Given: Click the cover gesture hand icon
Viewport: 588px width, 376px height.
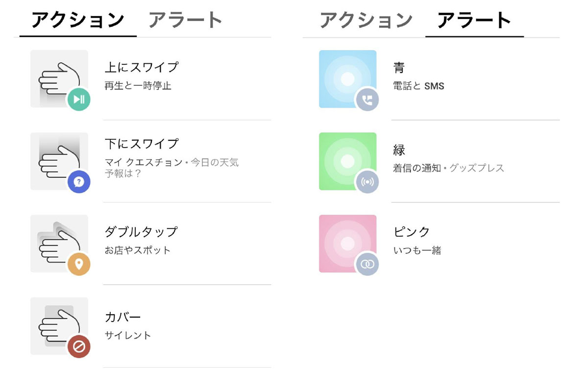Looking at the screenshot, I should (x=57, y=325).
